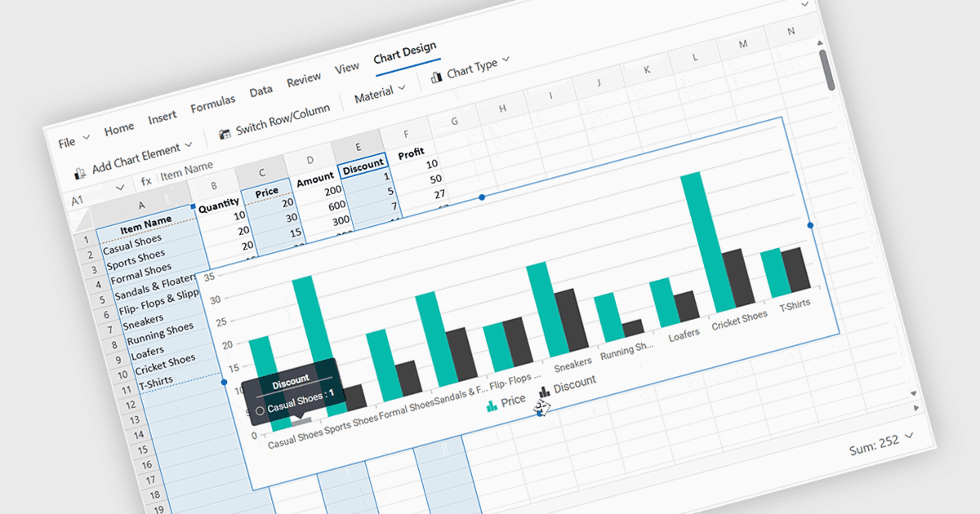Select column E header

357,148
